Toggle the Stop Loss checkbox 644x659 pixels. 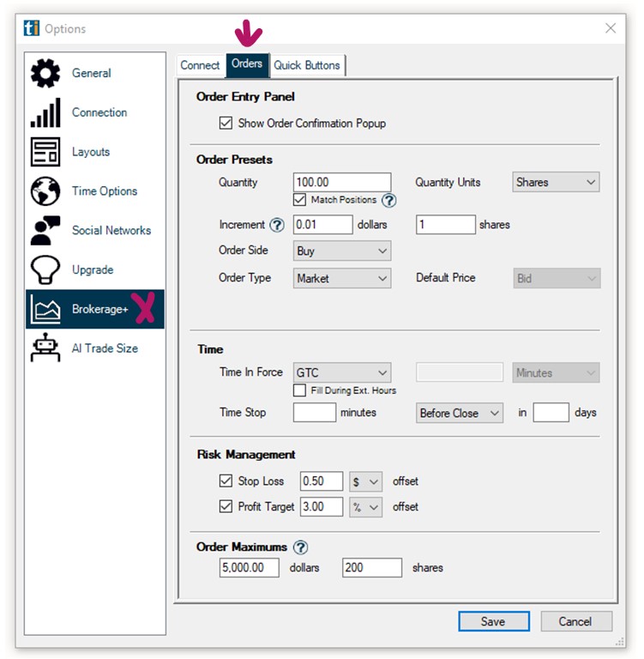[x=226, y=481]
